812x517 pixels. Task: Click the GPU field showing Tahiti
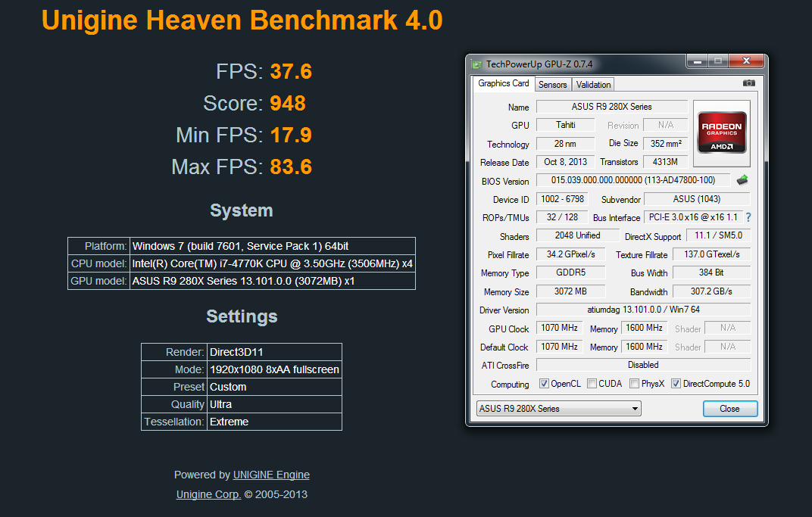[x=566, y=125]
